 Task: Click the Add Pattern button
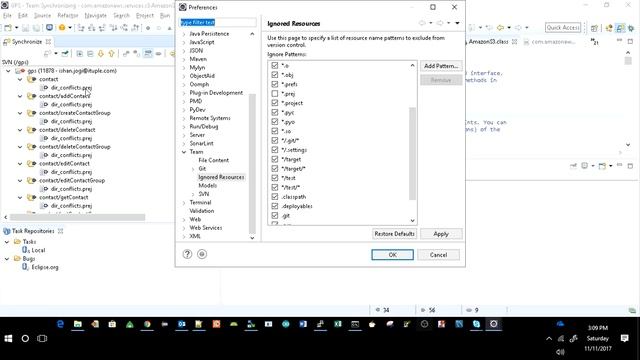click(441, 66)
